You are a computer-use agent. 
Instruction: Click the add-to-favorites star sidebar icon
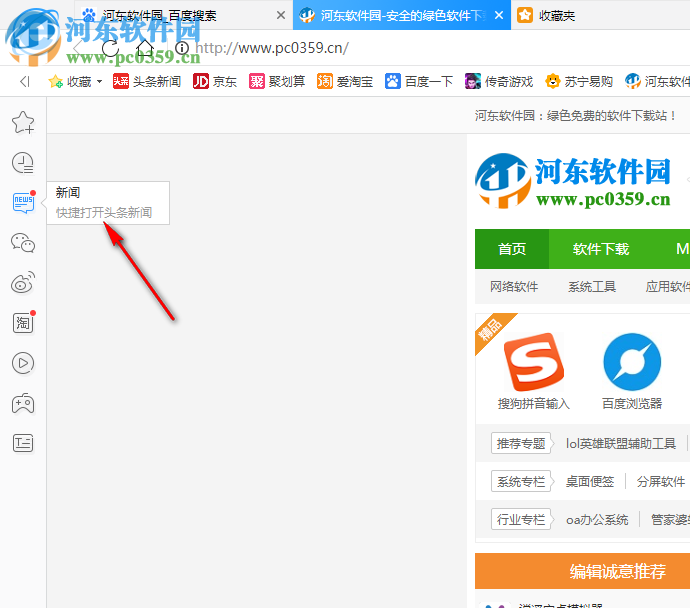tap(23, 122)
